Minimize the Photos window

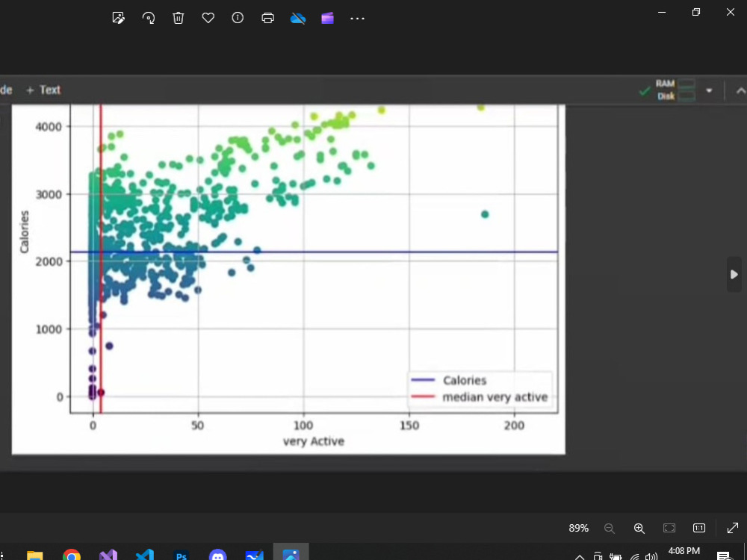click(x=662, y=13)
